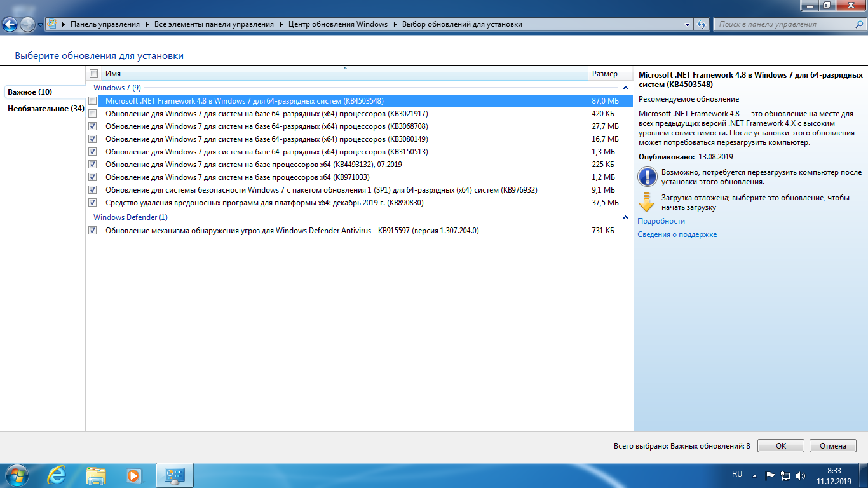Collapse the Windows 7 (9) group
Screen dimensions: 868x488
(625, 88)
